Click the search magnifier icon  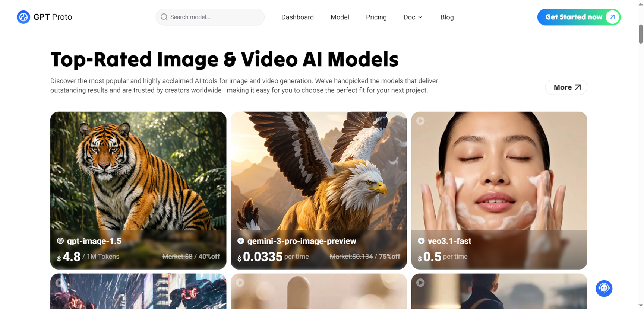[164, 17]
